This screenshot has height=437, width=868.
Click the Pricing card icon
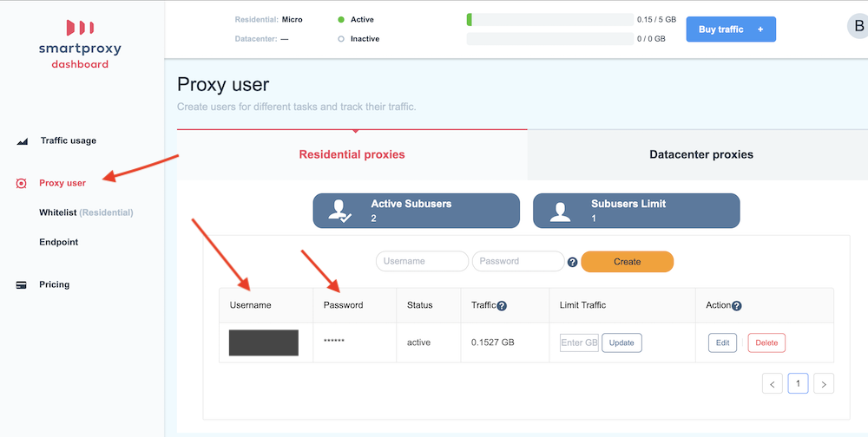tap(22, 284)
